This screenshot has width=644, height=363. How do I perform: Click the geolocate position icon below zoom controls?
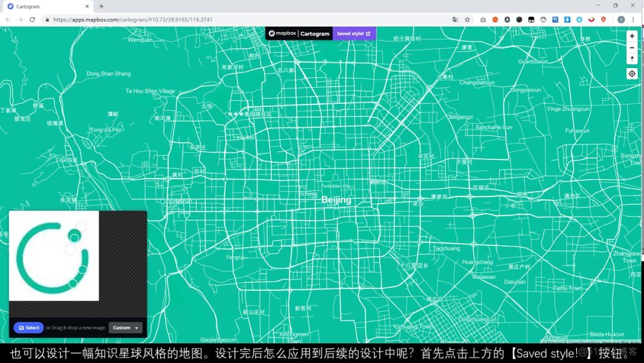632,73
